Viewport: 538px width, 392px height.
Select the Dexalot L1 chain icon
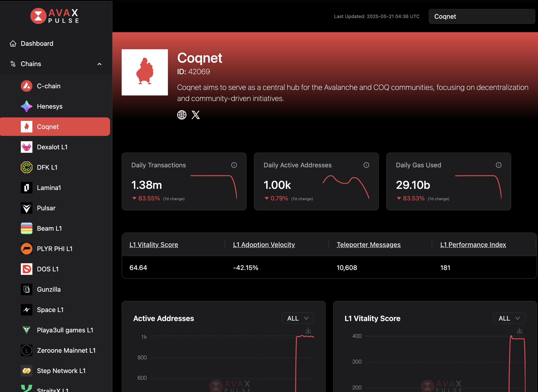click(x=27, y=147)
